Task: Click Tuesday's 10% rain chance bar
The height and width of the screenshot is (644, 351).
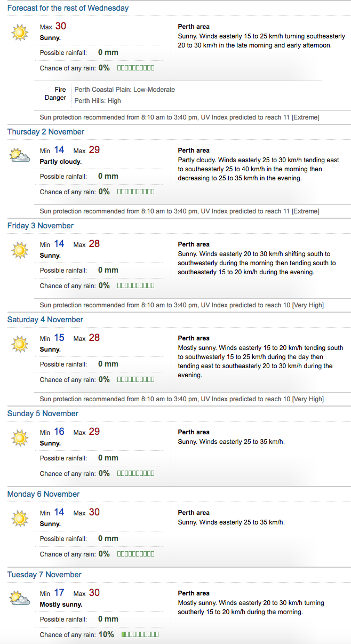Action: pyautogui.click(x=140, y=634)
